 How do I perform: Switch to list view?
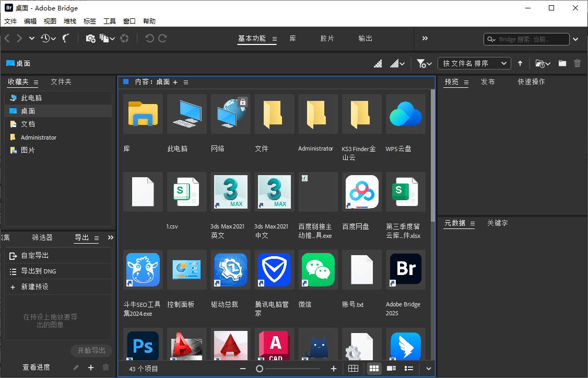point(409,369)
